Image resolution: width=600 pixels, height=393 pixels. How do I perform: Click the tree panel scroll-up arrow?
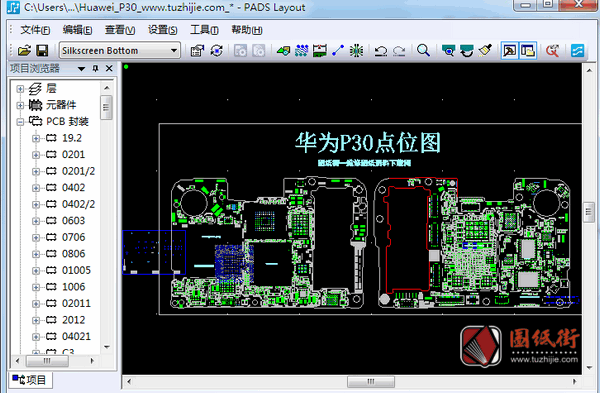(x=107, y=88)
